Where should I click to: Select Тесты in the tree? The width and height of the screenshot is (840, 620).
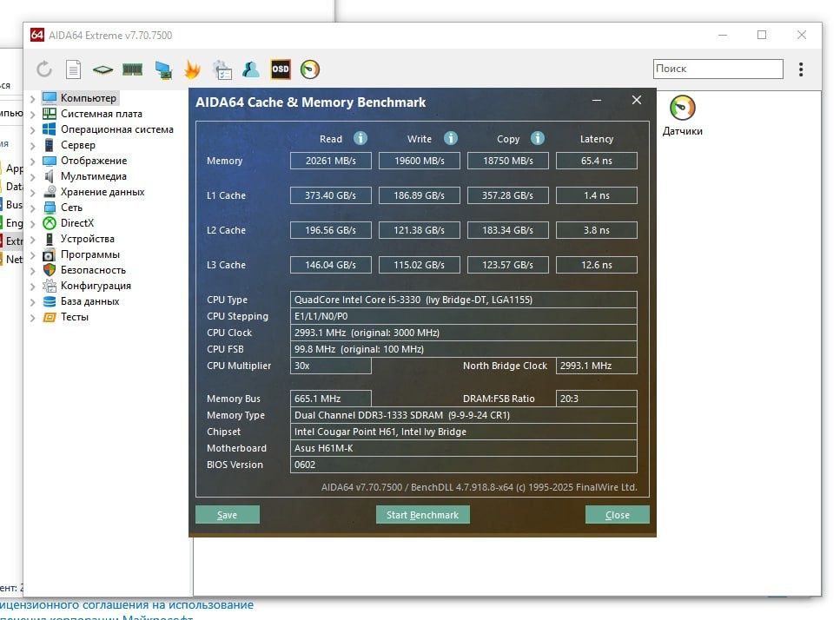75,317
